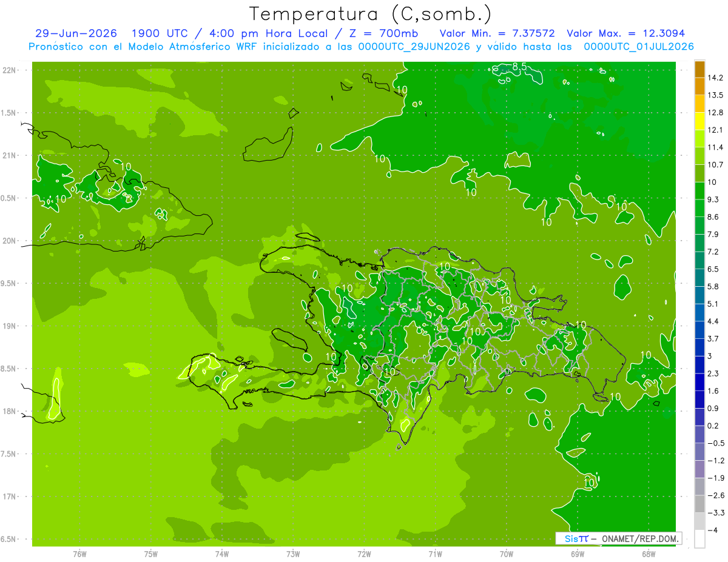Click the "-3.3" colorbar label
Image resolution: width=728 pixels, height=562 pixels.
pyautogui.click(x=716, y=513)
